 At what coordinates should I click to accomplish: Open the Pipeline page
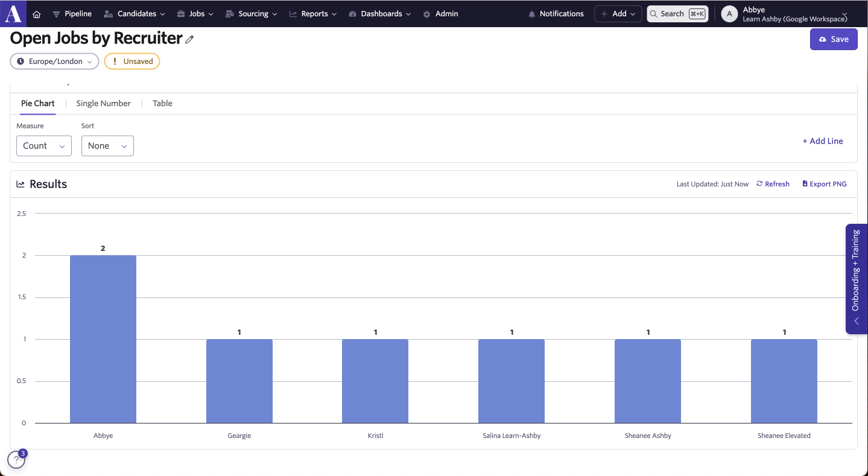72,14
